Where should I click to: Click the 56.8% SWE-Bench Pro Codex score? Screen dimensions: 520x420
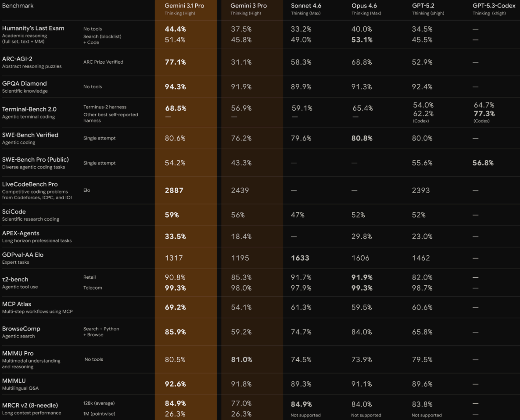(x=483, y=163)
